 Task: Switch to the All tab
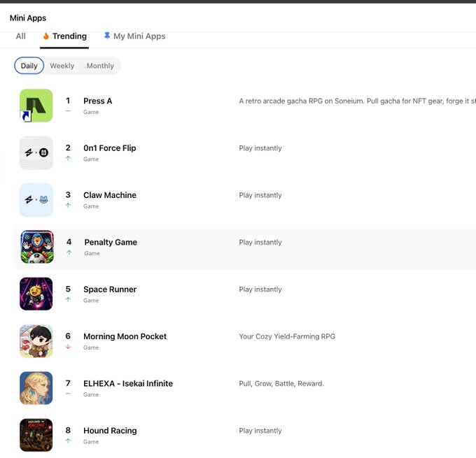coord(20,36)
